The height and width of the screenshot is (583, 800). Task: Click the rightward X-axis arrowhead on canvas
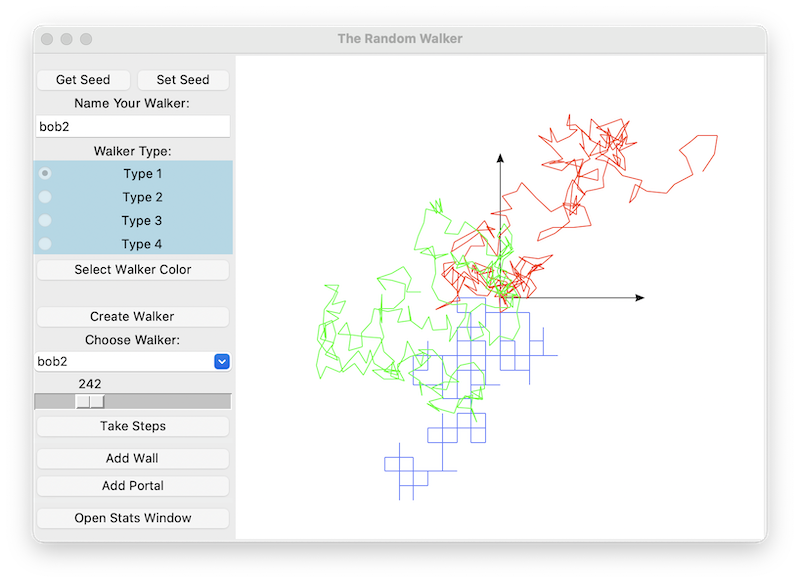pos(639,298)
